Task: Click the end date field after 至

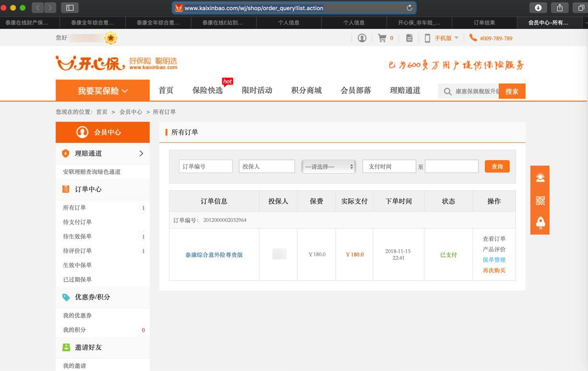Action: pos(451,166)
